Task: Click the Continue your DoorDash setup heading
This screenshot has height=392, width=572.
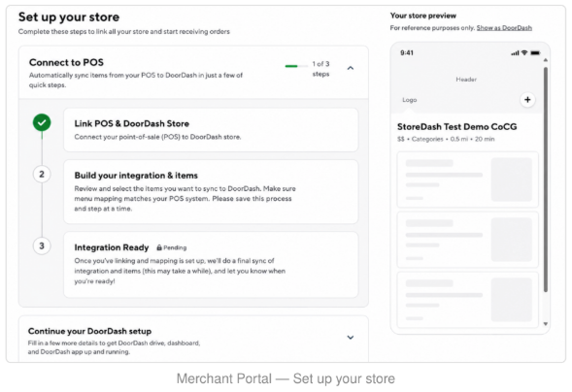Action: click(89, 331)
